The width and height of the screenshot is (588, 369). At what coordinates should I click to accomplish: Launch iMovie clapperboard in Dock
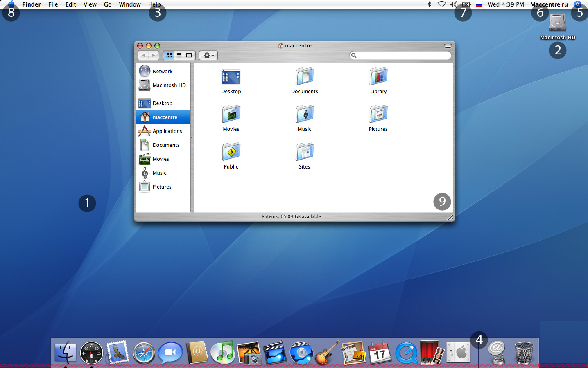tap(275, 353)
